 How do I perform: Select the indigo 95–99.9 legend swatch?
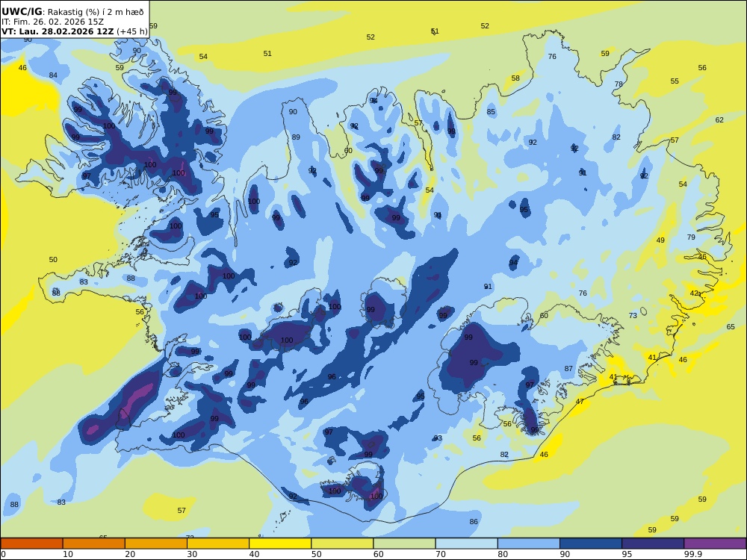tap(653, 544)
